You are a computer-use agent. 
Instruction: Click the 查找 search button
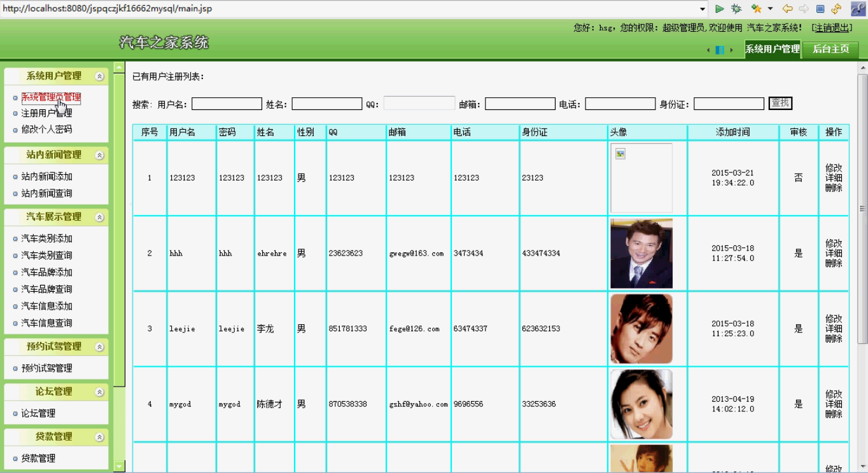click(x=780, y=103)
